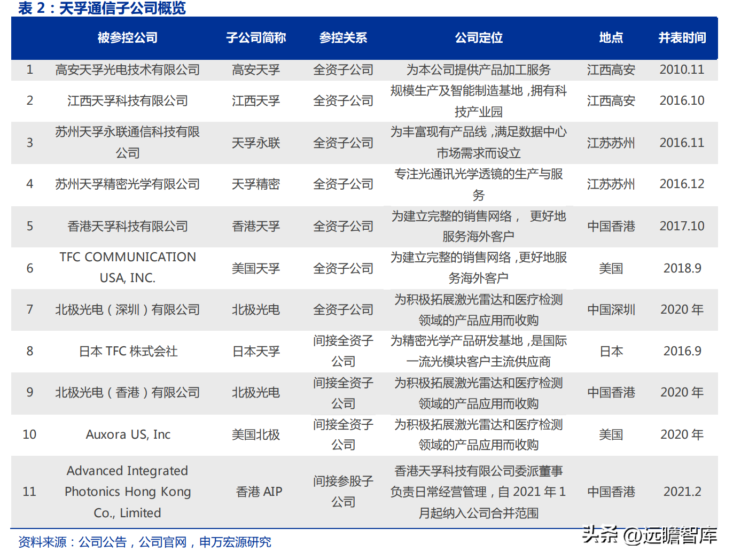
Task: Click company name 北极光电（香港）有限公司
Action: (x=128, y=393)
